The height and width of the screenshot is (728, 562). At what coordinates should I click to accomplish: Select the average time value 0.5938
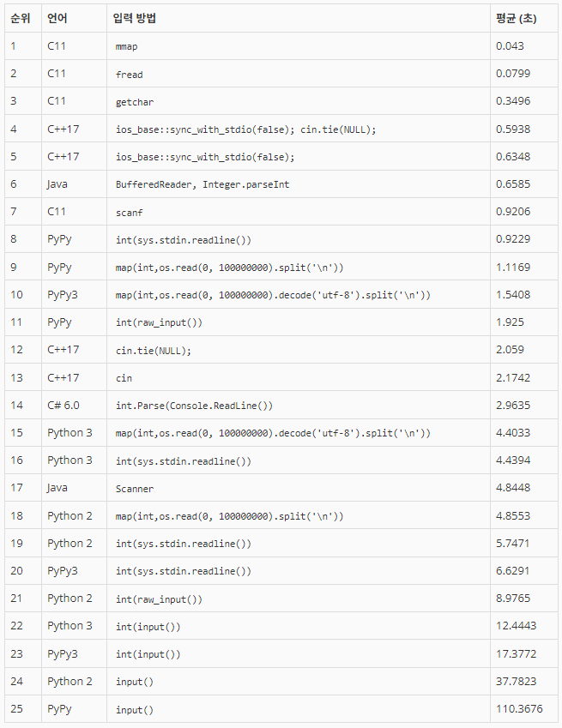513,129
